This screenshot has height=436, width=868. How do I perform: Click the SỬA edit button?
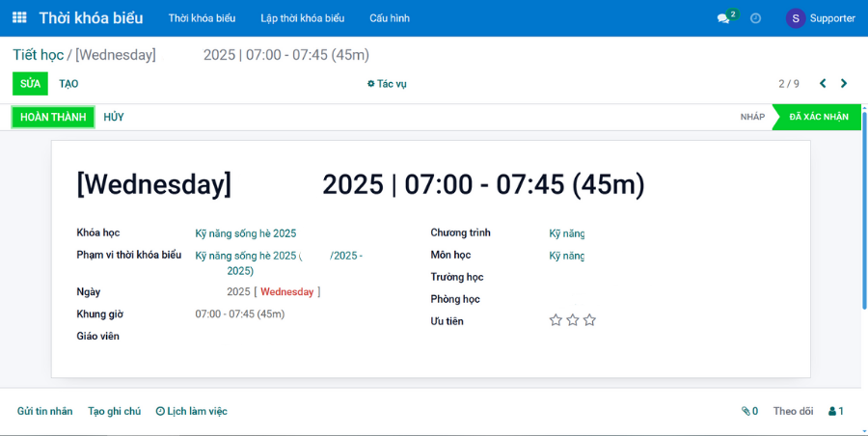[x=30, y=84]
